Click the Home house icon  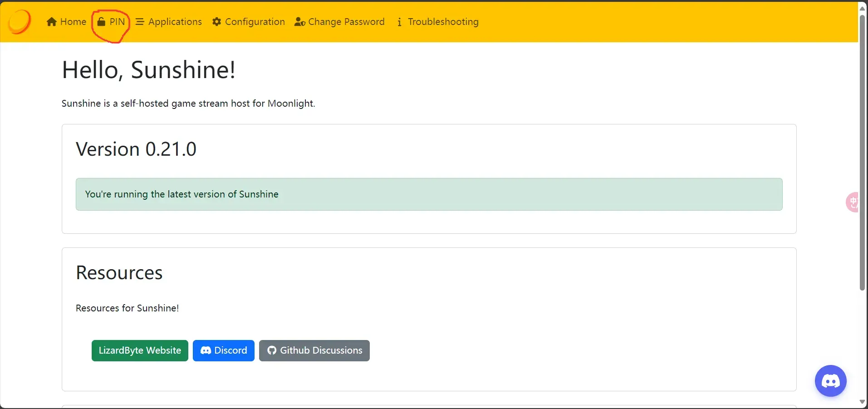[x=52, y=22]
